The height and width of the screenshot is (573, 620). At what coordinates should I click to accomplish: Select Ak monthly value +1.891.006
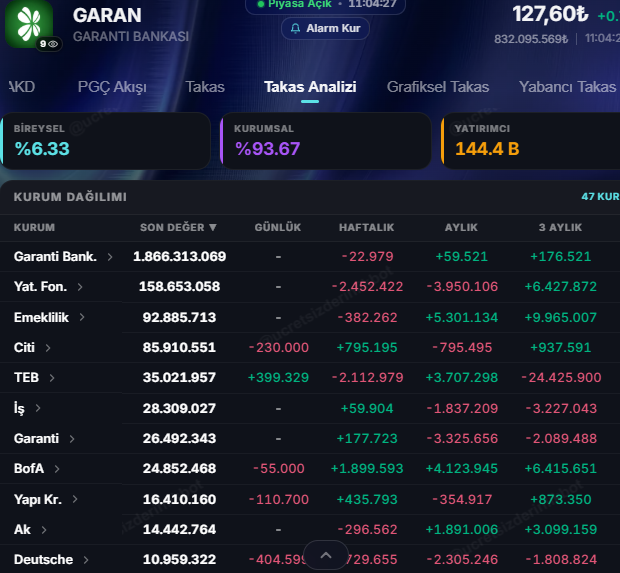pyautogui.click(x=462, y=530)
